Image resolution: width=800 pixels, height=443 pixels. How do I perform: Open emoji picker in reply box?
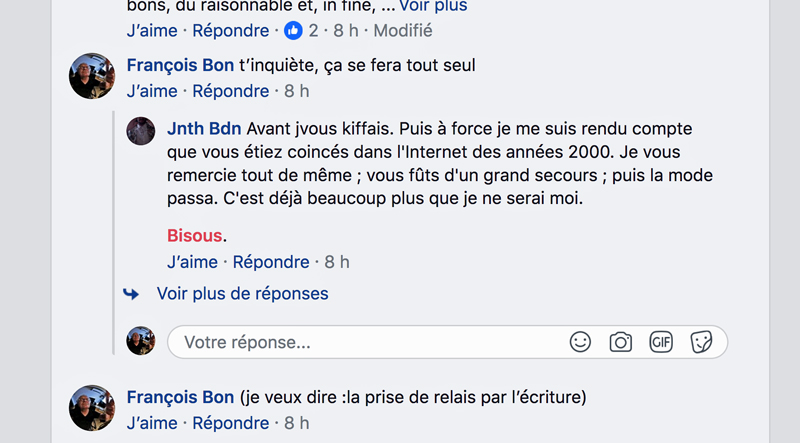click(x=580, y=342)
